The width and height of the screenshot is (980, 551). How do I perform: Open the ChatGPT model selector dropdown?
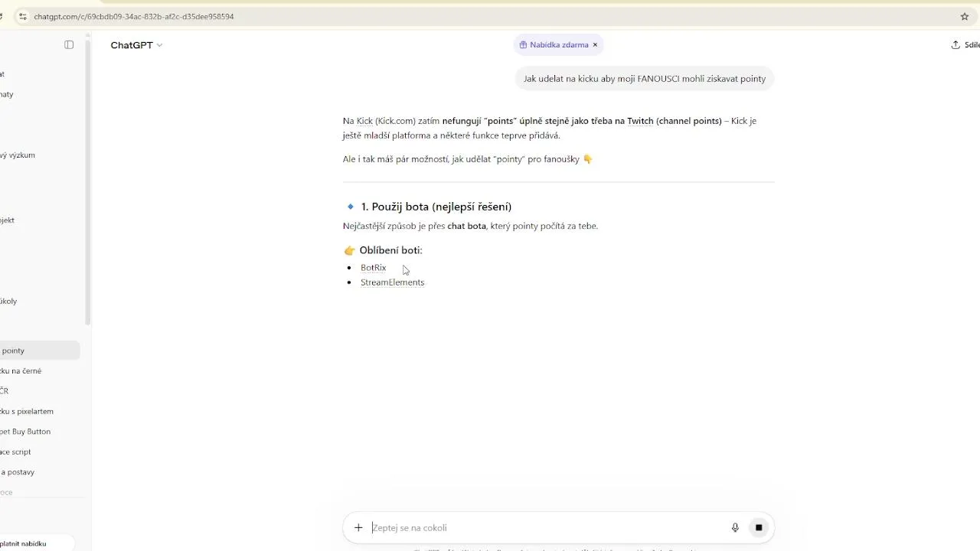[136, 45]
